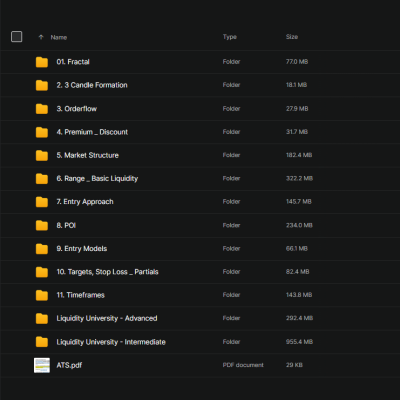Click the 145.7 MB size value
The image size is (400, 400).
pyautogui.click(x=299, y=202)
